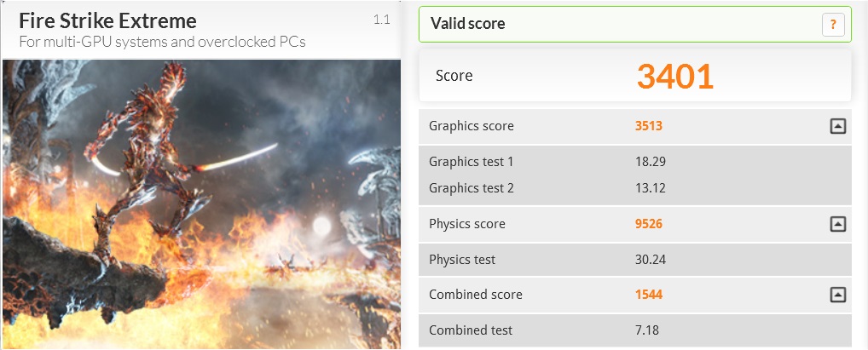Click the Physics score heading label

click(467, 224)
